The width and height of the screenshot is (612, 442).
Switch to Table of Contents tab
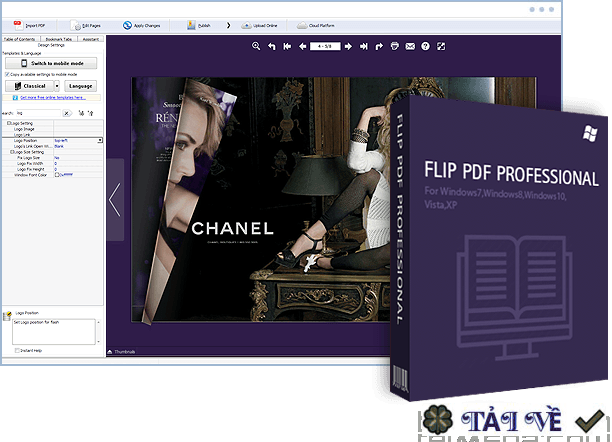[20, 39]
